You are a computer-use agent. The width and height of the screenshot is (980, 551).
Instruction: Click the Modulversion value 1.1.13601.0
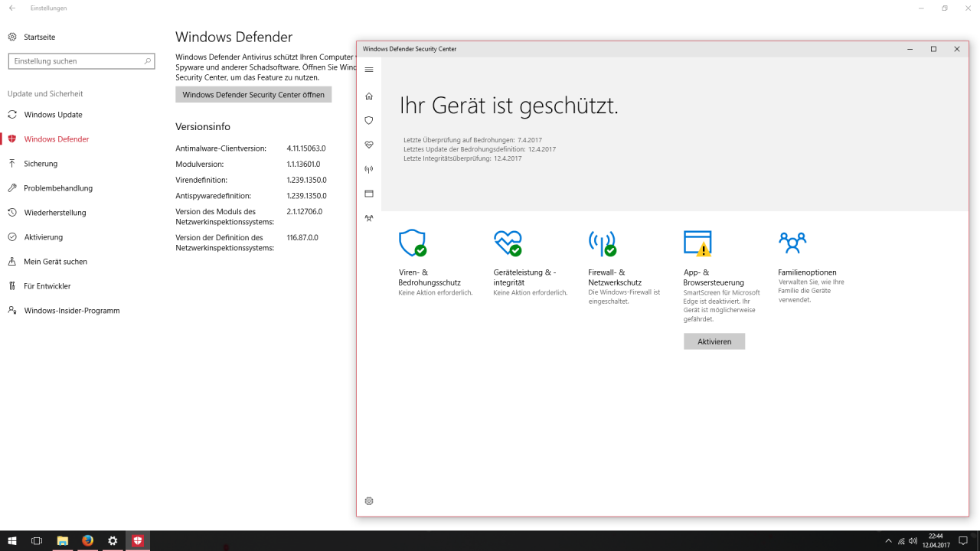[303, 165]
